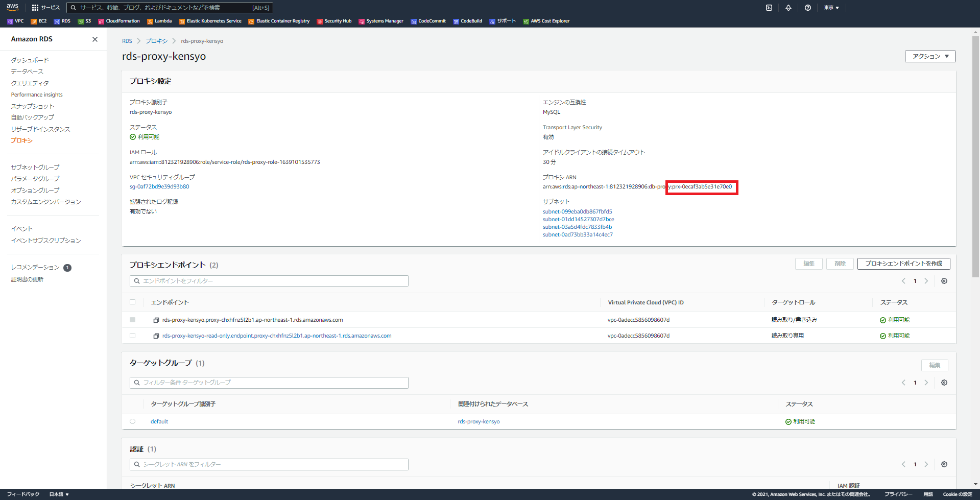Check the read-only endpoint row checkbox

pyautogui.click(x=133, y=336)
